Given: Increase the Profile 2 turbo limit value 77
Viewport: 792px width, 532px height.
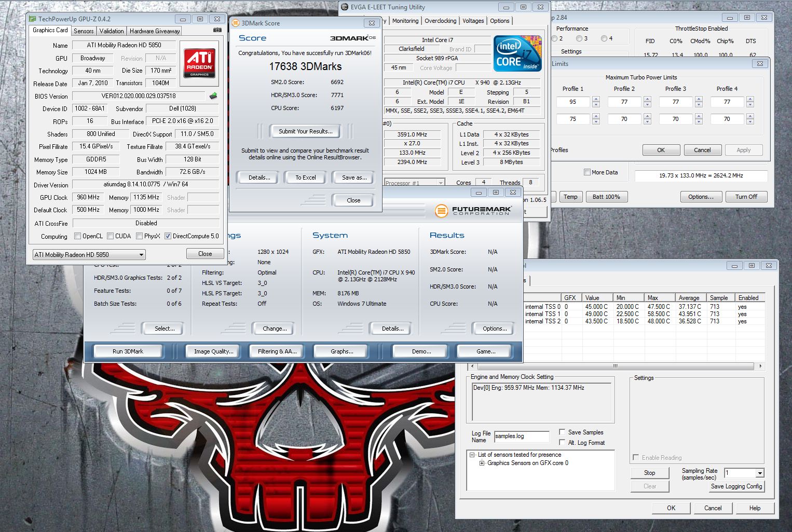Looking at the screenshot, I should [647, 99].
